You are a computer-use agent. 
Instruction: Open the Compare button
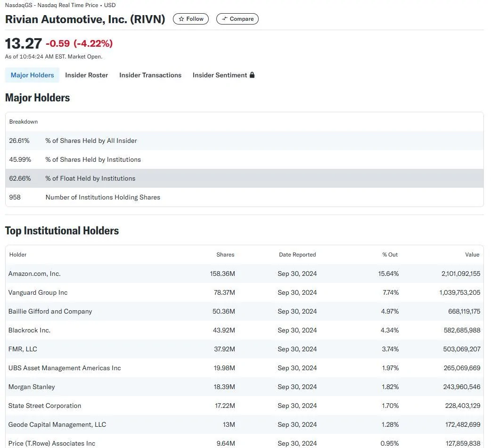coord(237,19)
